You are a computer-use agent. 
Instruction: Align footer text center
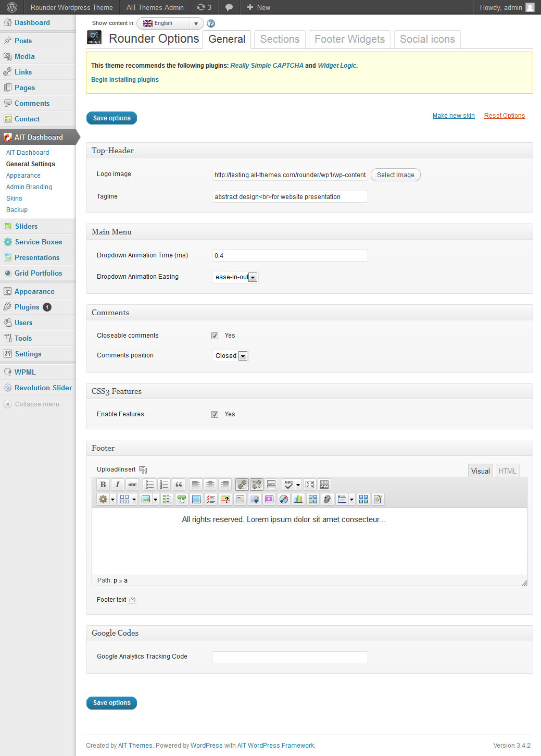210,485
